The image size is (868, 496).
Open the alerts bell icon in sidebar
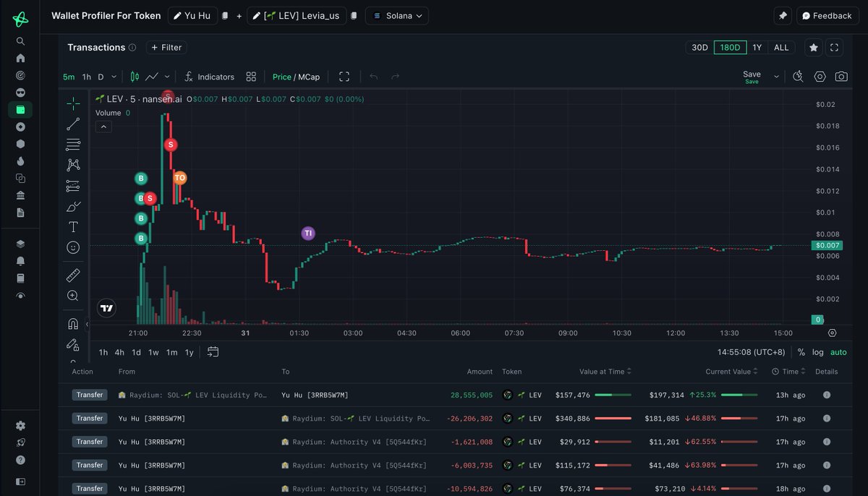tap(20, 261)
